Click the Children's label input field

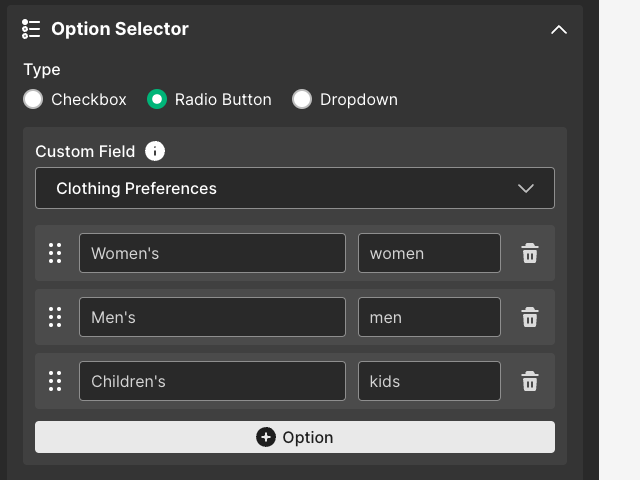tap(212, 381)
